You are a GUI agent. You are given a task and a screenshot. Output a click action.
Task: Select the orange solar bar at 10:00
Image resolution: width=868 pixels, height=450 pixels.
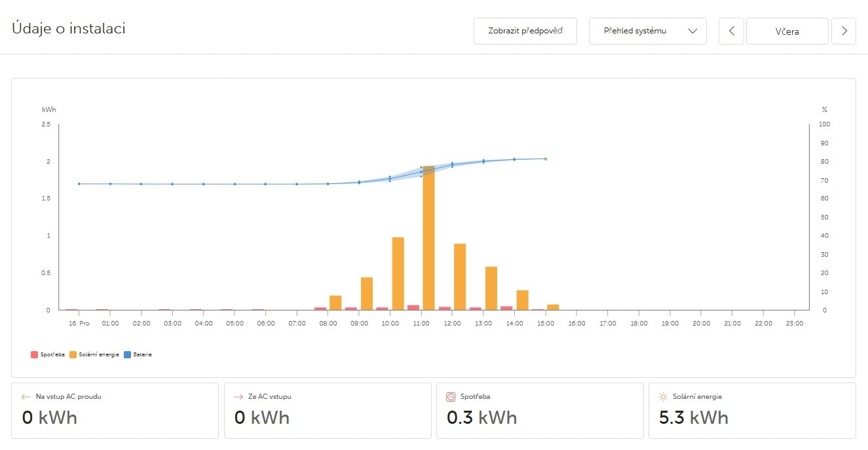tap(398, 273)
